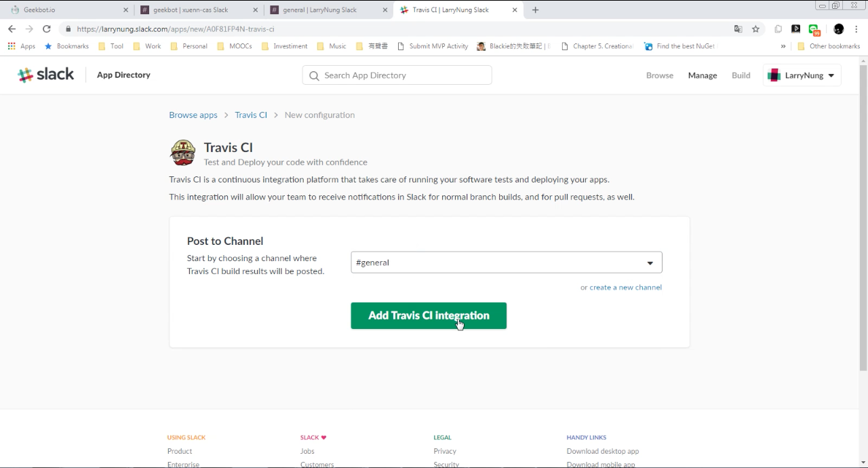The width and height of the screenshot is (868, 468).
Task: Open the Personal bookmarks folder
Action: pyautogui.click(x=189, y=46)
